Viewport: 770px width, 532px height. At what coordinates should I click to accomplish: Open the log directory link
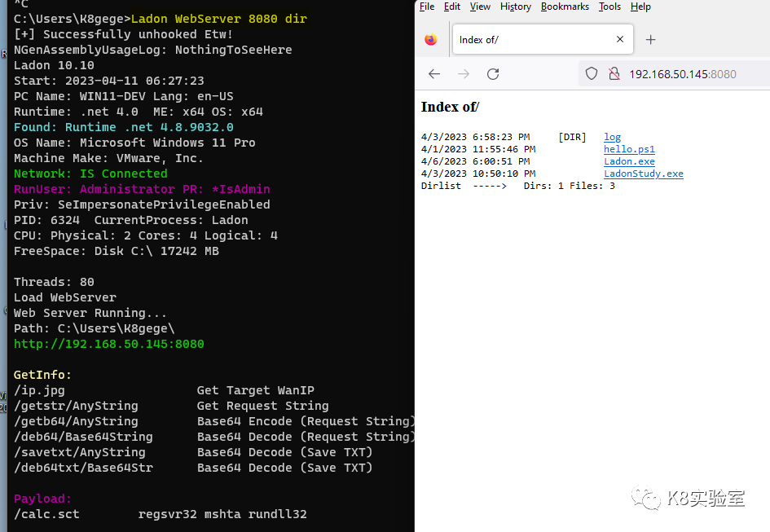point(612,137)
